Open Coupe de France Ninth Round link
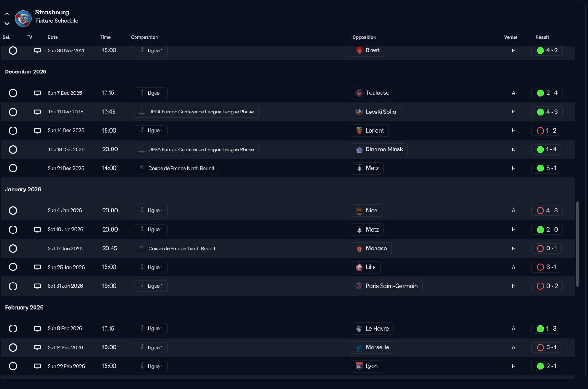This screenshot has width=588, height=389. click(x=176, y=168)
